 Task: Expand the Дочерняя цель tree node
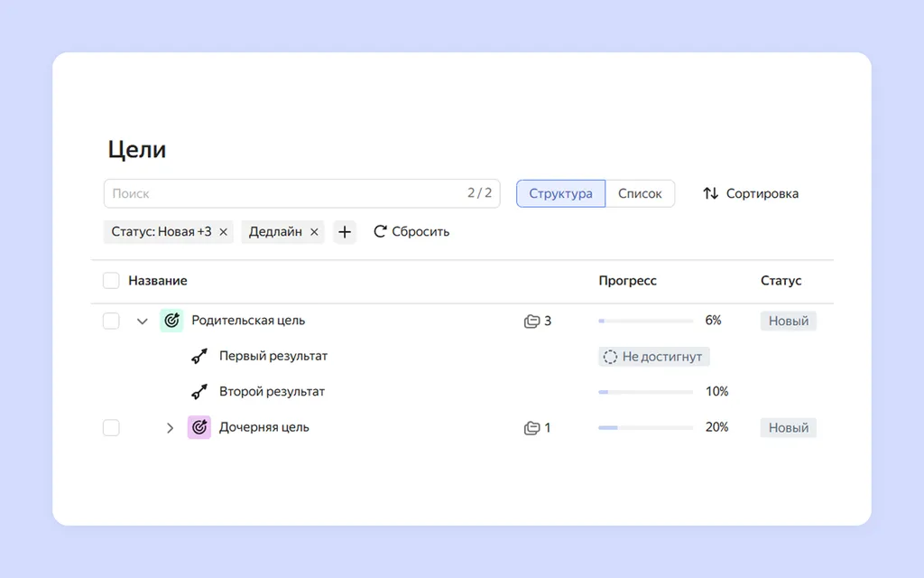tap(170, 427)
